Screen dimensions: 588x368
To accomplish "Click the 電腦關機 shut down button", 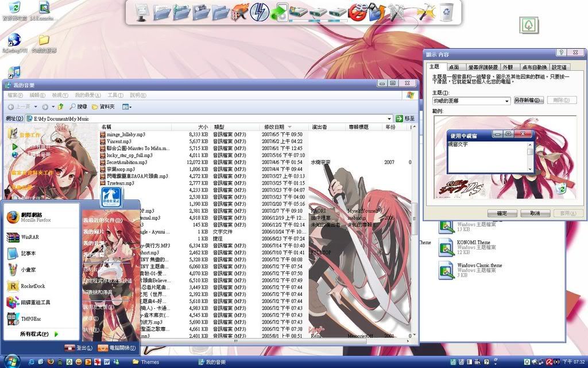I will (x=117, y=348).
